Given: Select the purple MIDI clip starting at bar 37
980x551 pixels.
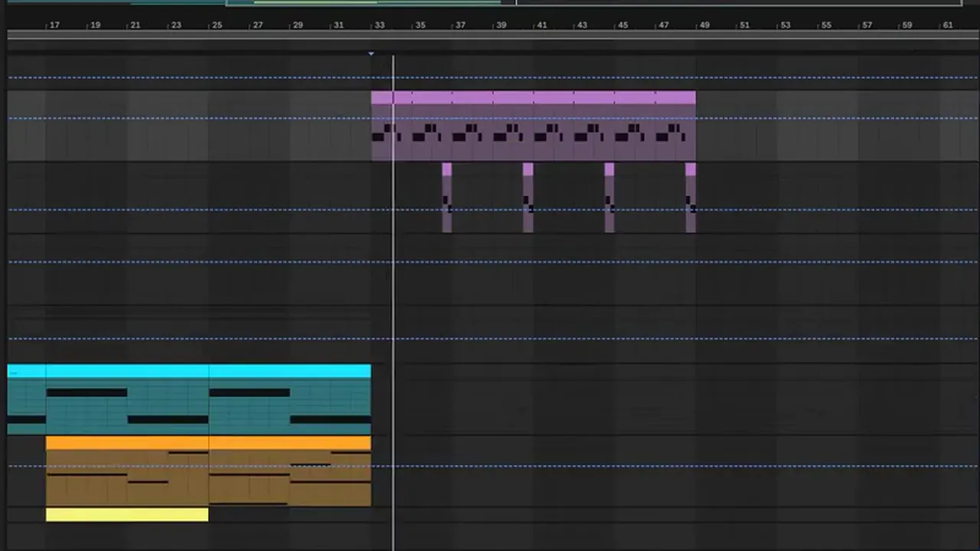Looking at the screenshot, I should [x=472, y=126].
